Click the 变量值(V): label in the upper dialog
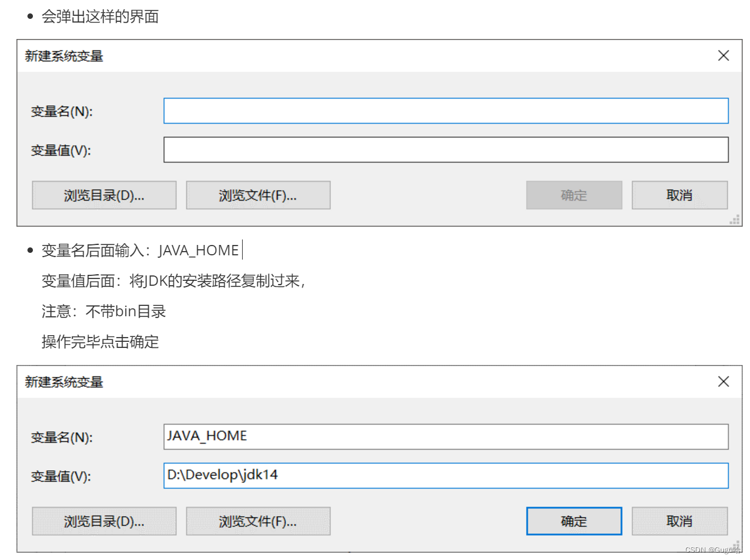Image resolution: width=750 pixels, height=560 pixels. click(x=61, y=151)
